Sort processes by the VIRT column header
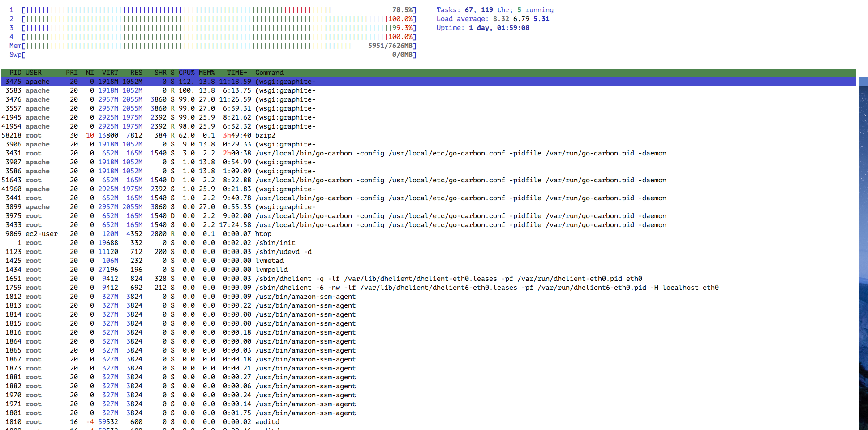This screenshot has width=868, height=430. (110, 72)
